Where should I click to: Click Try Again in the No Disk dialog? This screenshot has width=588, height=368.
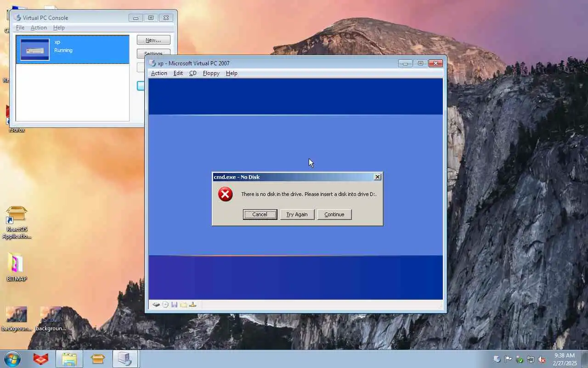click(297, 214)
